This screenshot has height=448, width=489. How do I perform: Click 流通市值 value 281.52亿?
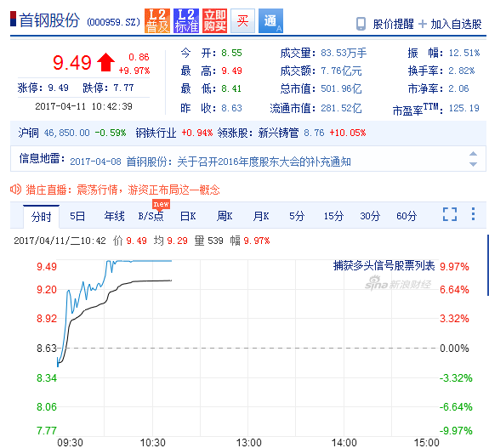coord(342,108)
